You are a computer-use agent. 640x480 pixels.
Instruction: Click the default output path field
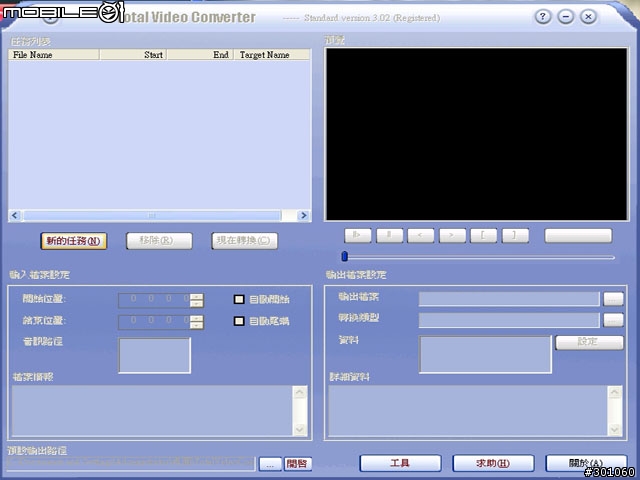coord(131,463)
